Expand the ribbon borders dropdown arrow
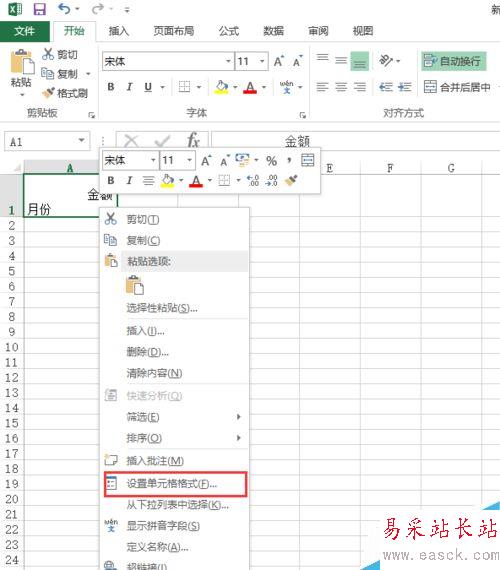 (x=199, y=87)
